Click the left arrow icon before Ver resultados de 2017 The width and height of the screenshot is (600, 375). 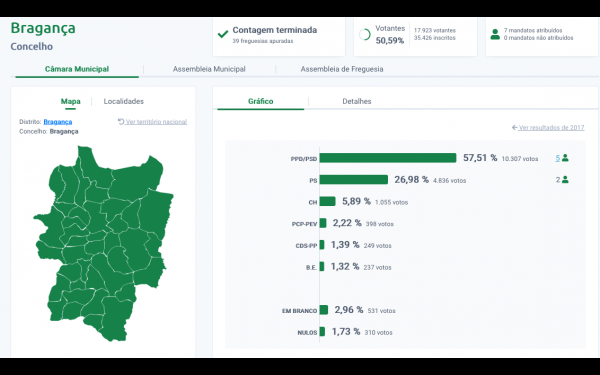point(515,127)
